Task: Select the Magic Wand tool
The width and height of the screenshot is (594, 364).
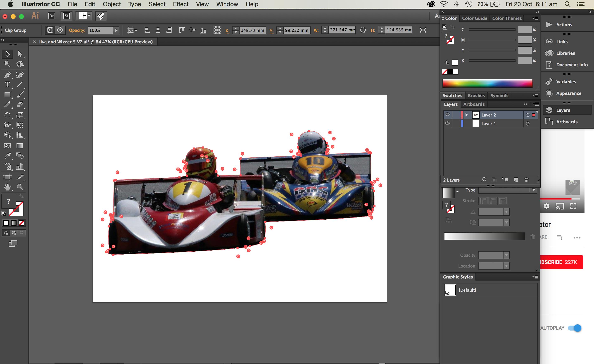Action: (7, 64)
